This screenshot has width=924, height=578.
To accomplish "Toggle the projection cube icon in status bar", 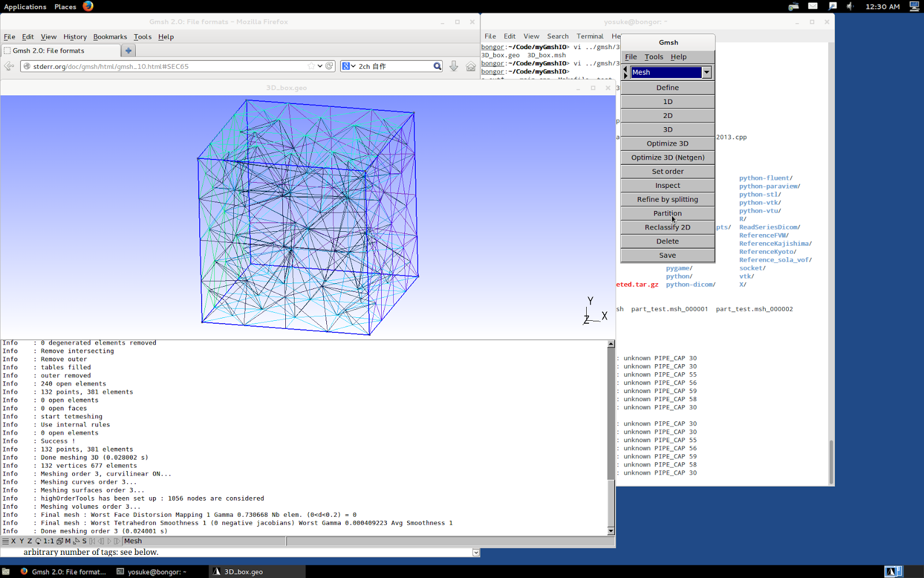I will [x=59, y=542].
